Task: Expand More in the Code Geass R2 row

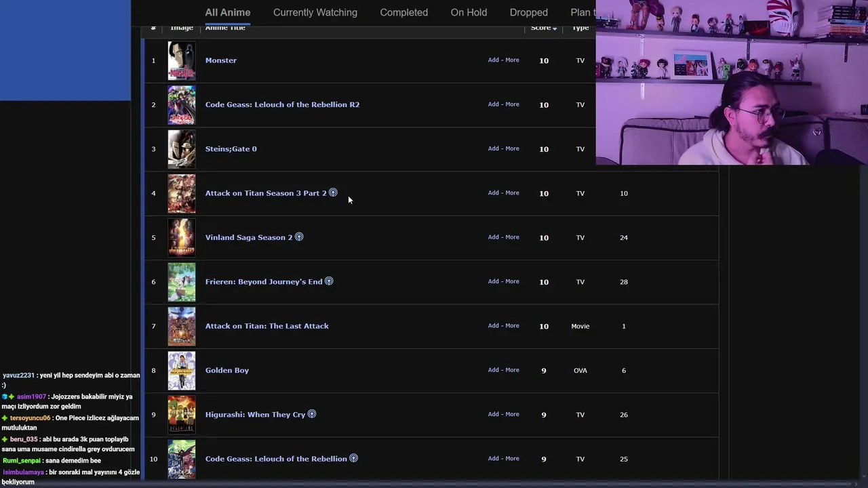Action: (512, 104)
